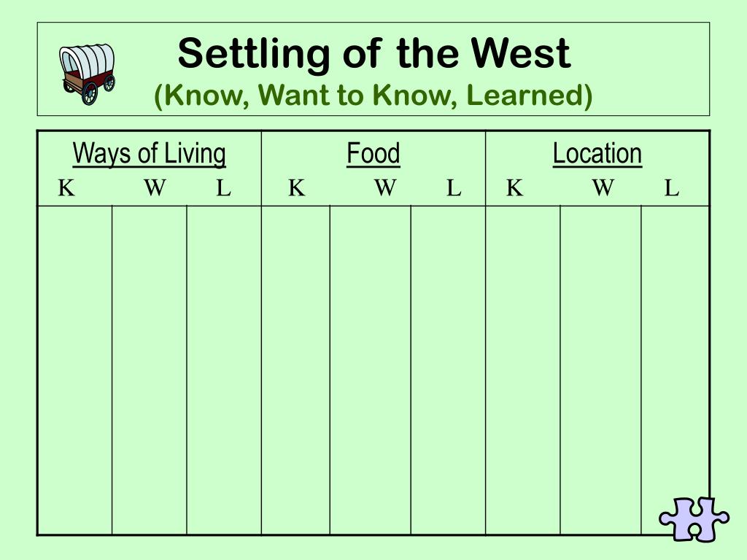Screen dimensions: 747x560
Task: Click the purple puzzle piece icon
Action: tap(694, 519)
